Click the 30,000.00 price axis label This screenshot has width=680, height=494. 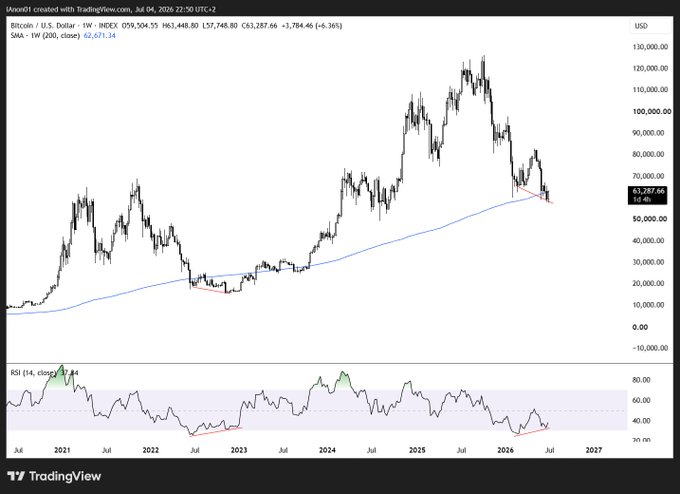(x=648, y=262)
